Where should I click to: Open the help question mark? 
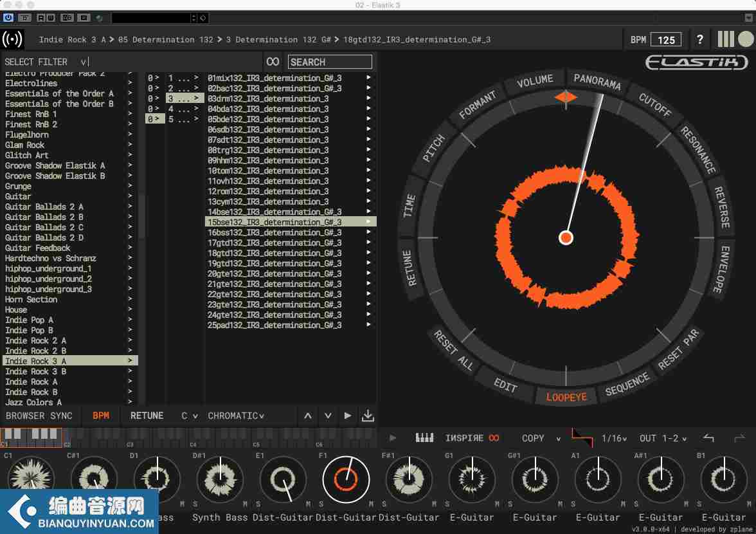click(699, 39)
